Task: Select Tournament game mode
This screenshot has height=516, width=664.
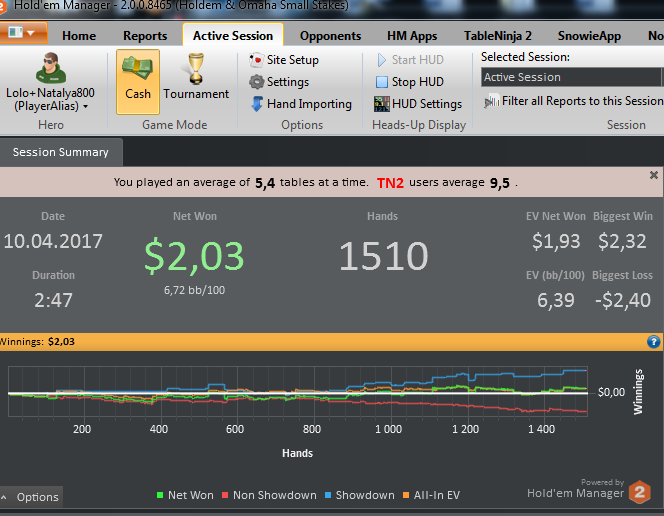Action: (x=196, y=77)
